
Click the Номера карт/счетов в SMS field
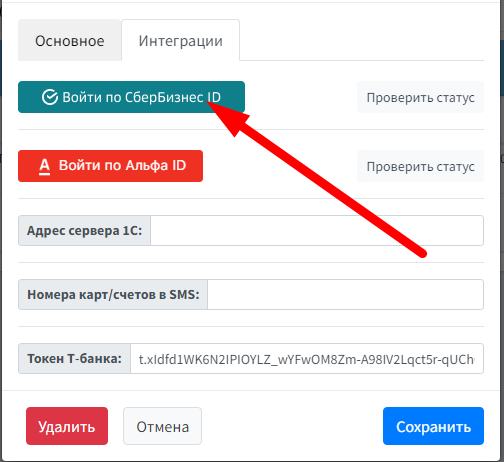point(345,295)
